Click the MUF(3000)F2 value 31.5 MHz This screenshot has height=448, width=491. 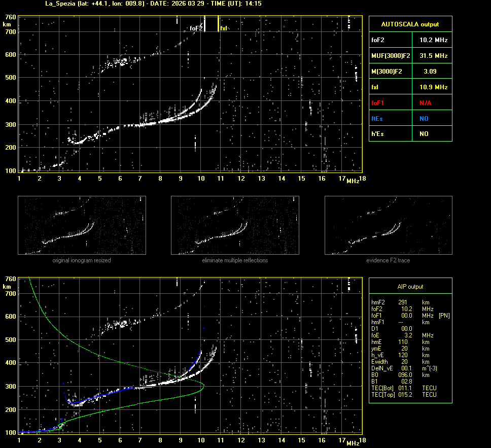433,55
